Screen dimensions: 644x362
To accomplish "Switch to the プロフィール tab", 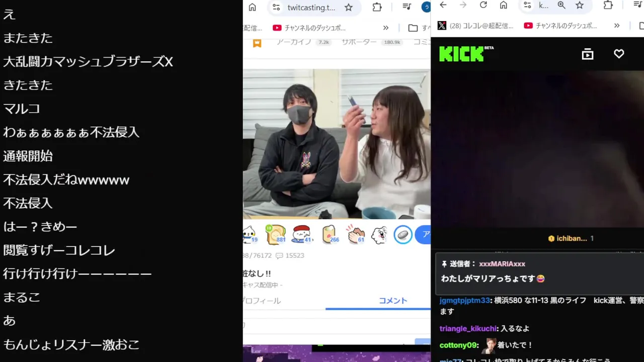I will (262, 301).
